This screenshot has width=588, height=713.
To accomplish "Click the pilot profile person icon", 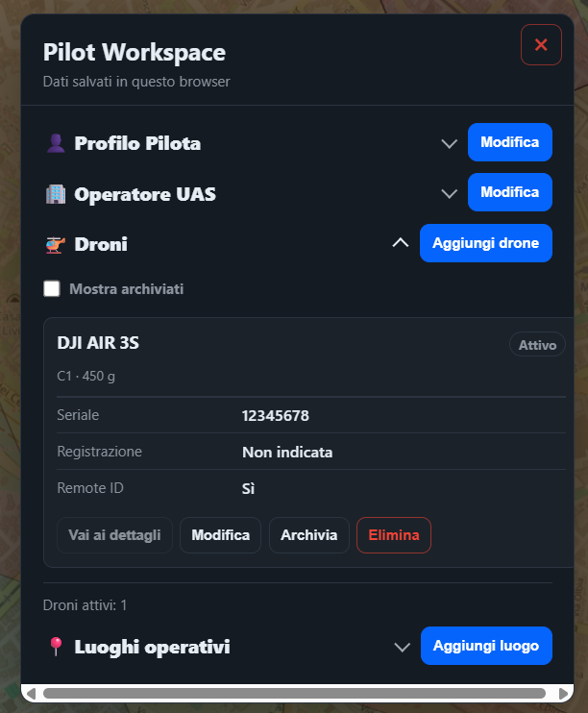I will pyautogui.click(x=56, y=143).
